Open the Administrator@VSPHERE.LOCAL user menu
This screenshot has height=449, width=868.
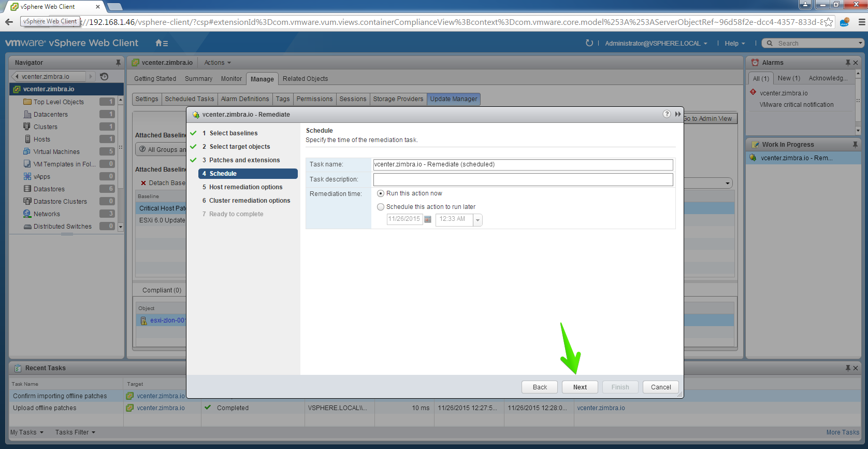[656, 44]
